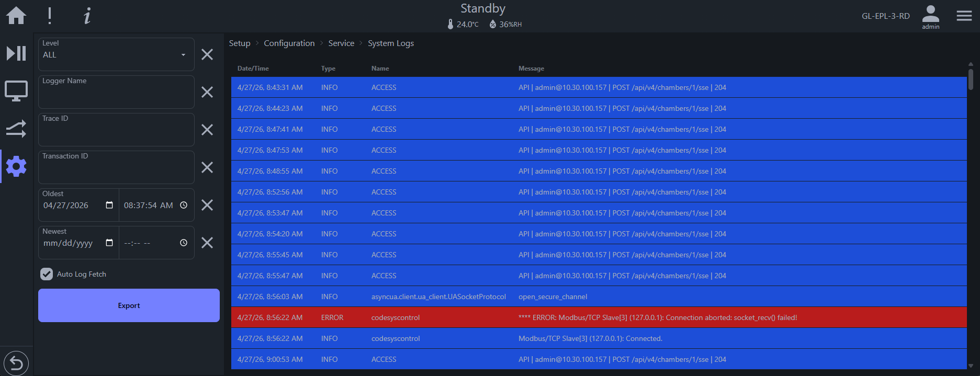Select the open_secure_channel log row
Screen dimensions: 980x376
[x=599, y=297]
